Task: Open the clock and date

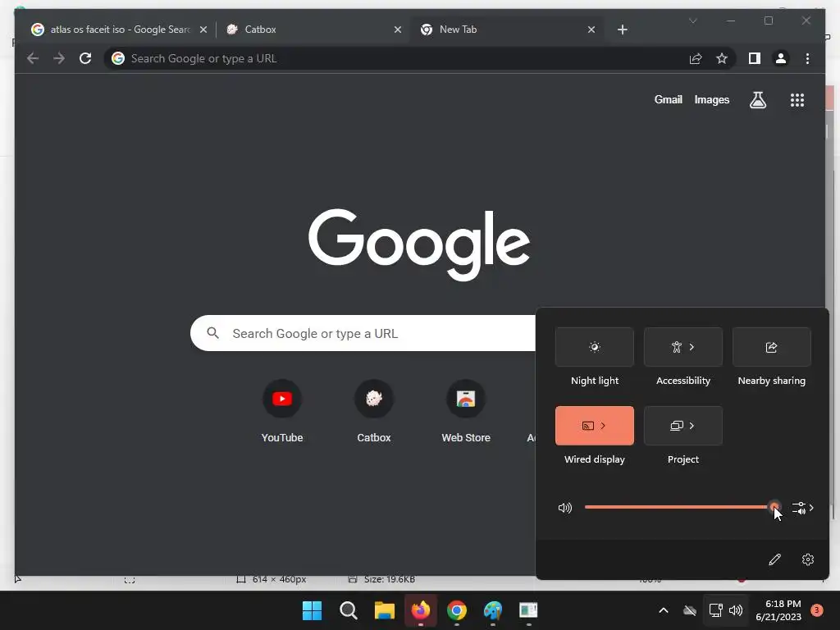Action: pyautogui.click(x=778, y=610)
